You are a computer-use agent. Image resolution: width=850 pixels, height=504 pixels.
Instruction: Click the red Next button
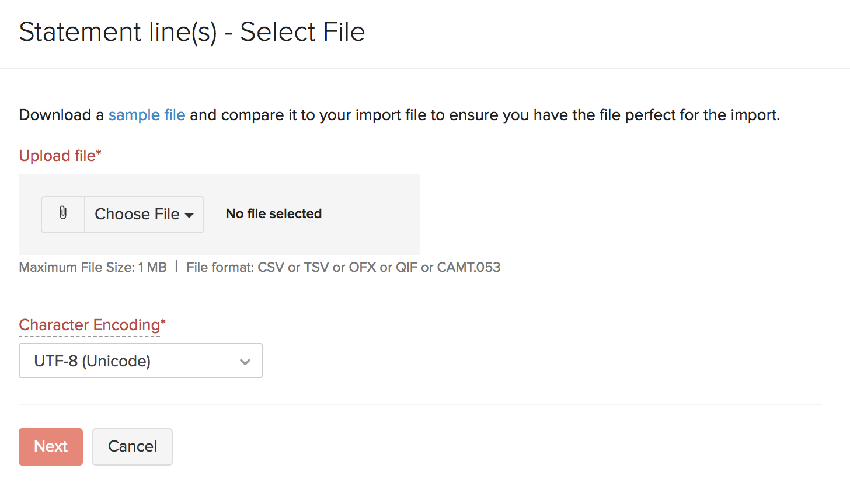coord(51,447)
